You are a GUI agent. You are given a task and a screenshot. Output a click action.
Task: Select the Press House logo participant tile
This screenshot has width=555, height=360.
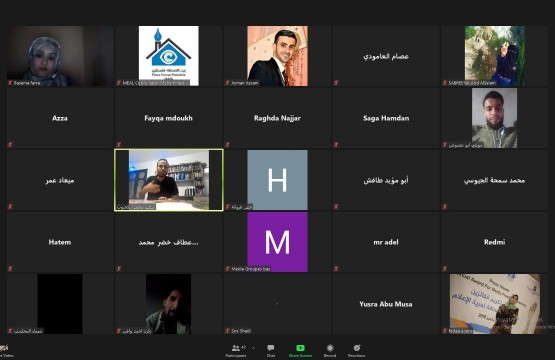168,56
